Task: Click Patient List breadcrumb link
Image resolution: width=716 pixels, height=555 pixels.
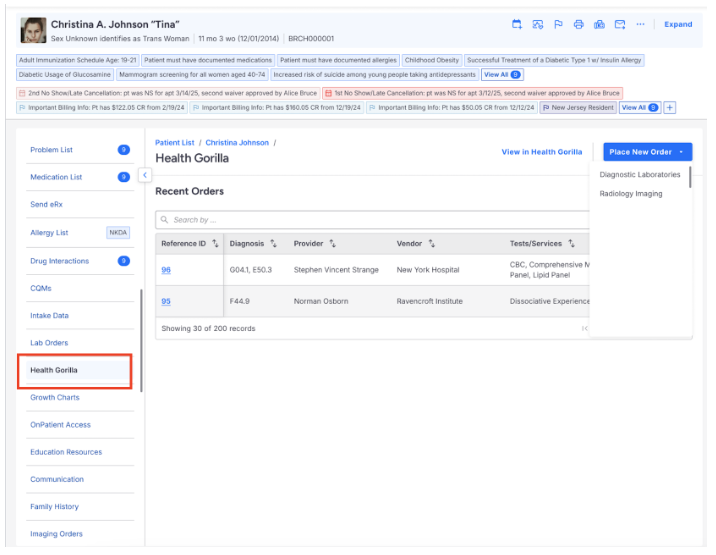Action: click(x=174, y=143)
